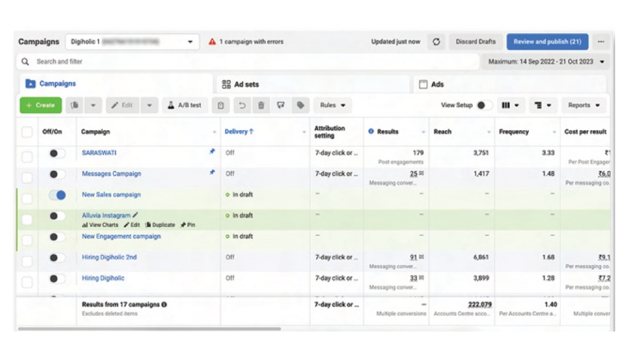This screenshot has height=364, width=629.
Task: Click the undo arrow icon
Action: coord(241,105)
